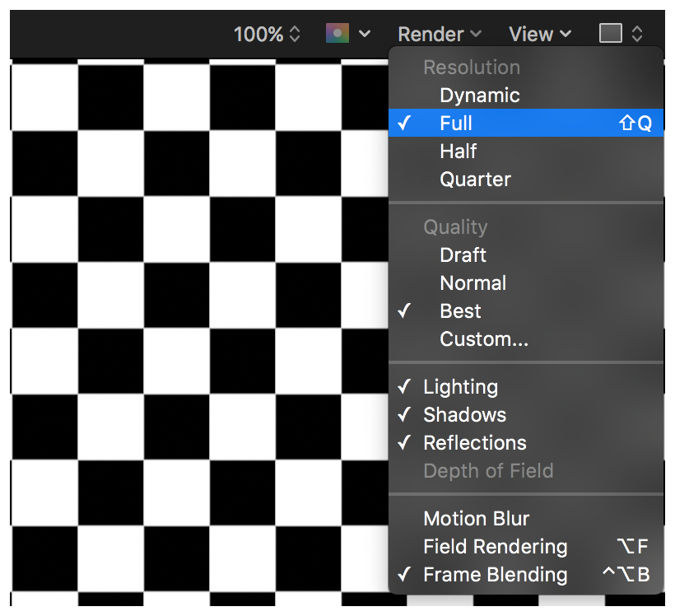Choose Quarter resolution
Screen dimensions: 675x616
[x=475, y=180]
